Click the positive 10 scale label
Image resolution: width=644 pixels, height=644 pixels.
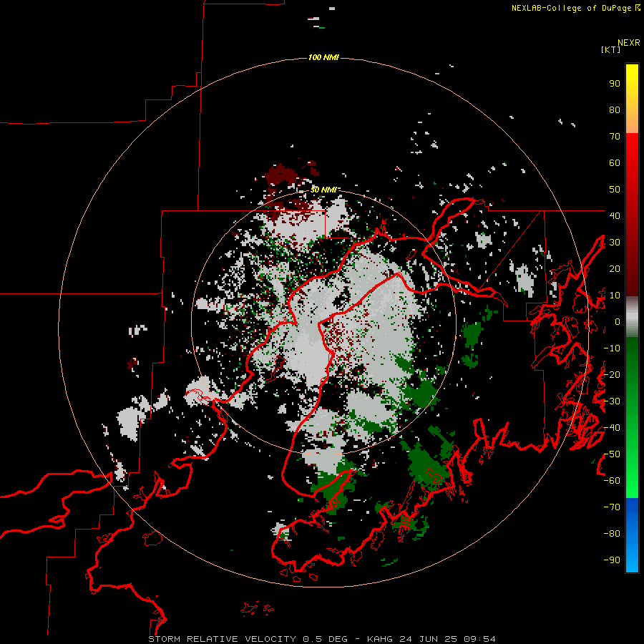tap(615, 296)
